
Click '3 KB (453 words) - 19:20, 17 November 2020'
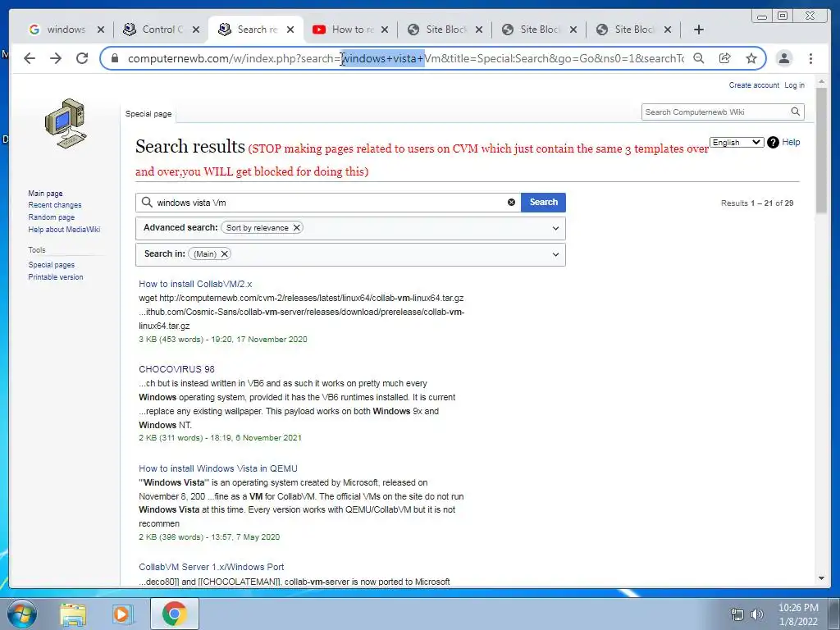[x=223, y=339]
